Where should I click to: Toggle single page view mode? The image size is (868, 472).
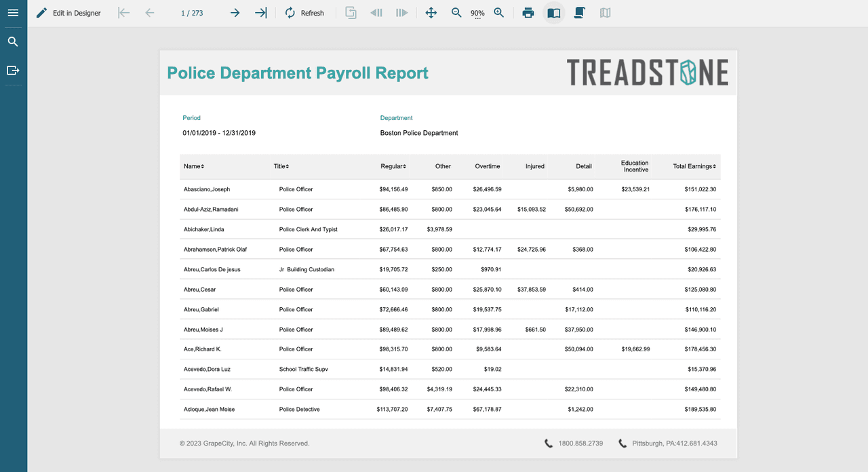point(554,13)
